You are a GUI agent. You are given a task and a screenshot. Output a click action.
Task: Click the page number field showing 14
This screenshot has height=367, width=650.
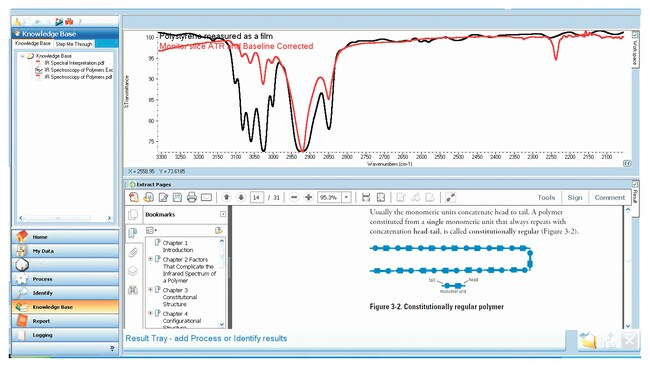click(x=257, y=197)
